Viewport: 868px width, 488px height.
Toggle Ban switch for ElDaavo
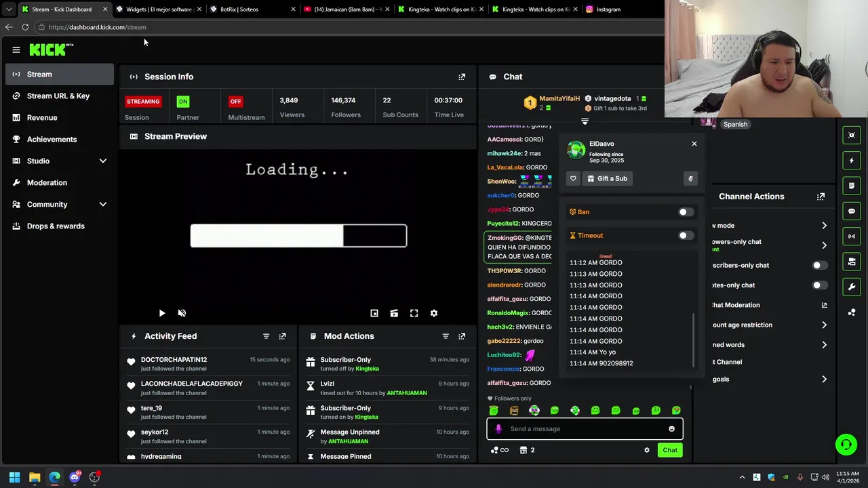(x=686, y=212)
